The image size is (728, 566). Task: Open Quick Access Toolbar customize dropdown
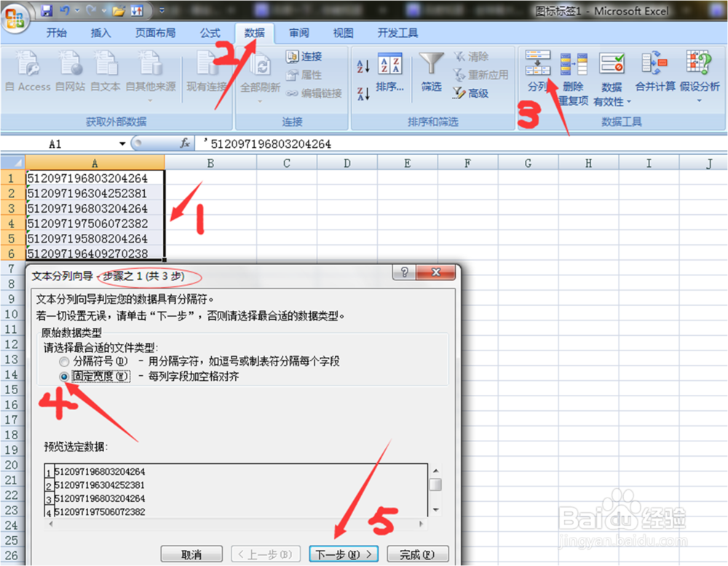[162, 10]
